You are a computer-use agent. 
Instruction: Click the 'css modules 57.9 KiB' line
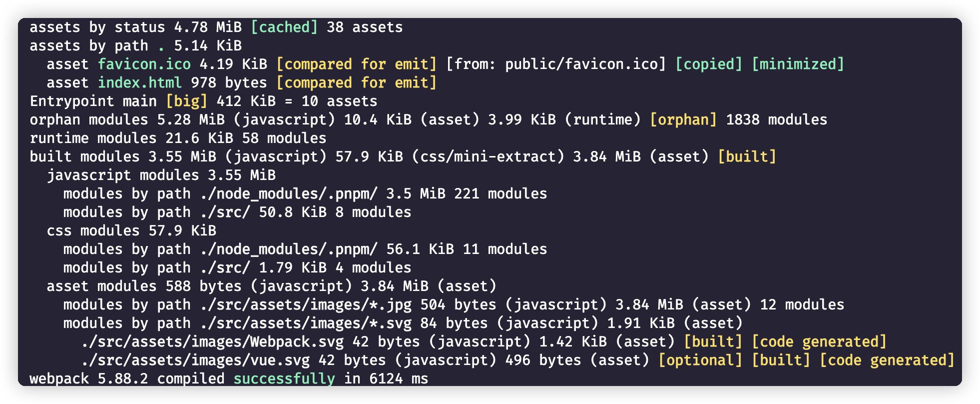tap(131, 230)
